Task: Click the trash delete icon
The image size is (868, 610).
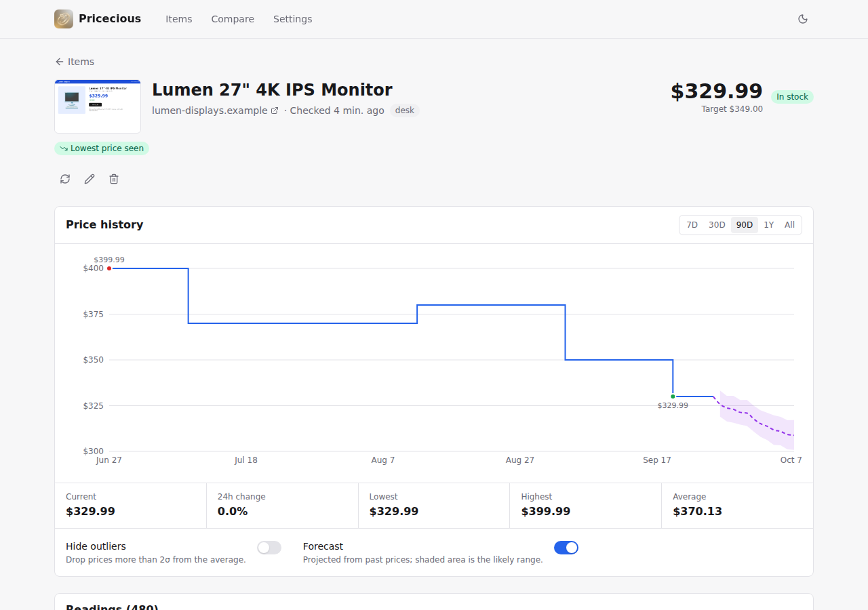Action: pyautogui.click(x=114, y=179)
